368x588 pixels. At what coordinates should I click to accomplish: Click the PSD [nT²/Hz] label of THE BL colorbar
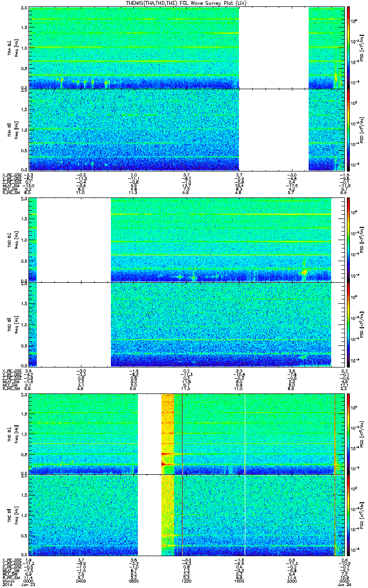pyautogui.click(x=362, y=434)
